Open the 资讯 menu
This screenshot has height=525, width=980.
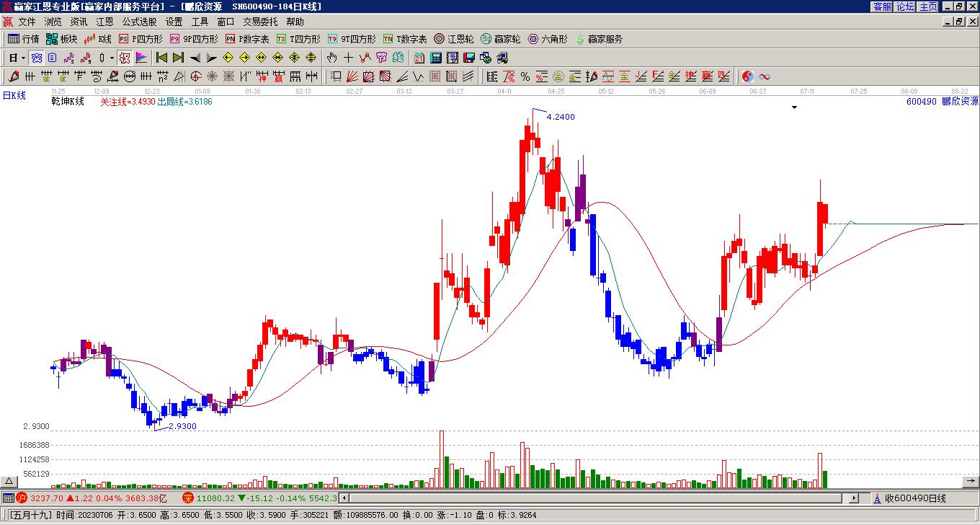[x=79, y=22]
